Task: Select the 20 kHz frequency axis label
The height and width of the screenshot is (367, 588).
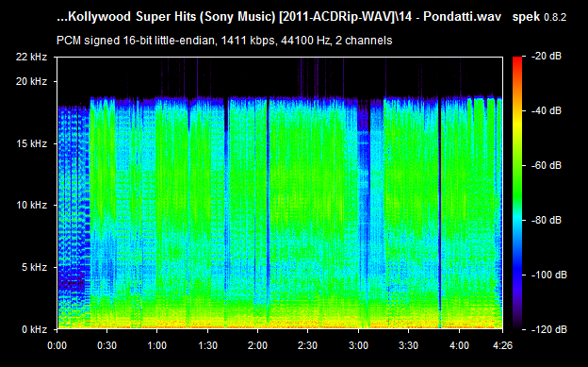Action: click(31, 81)
